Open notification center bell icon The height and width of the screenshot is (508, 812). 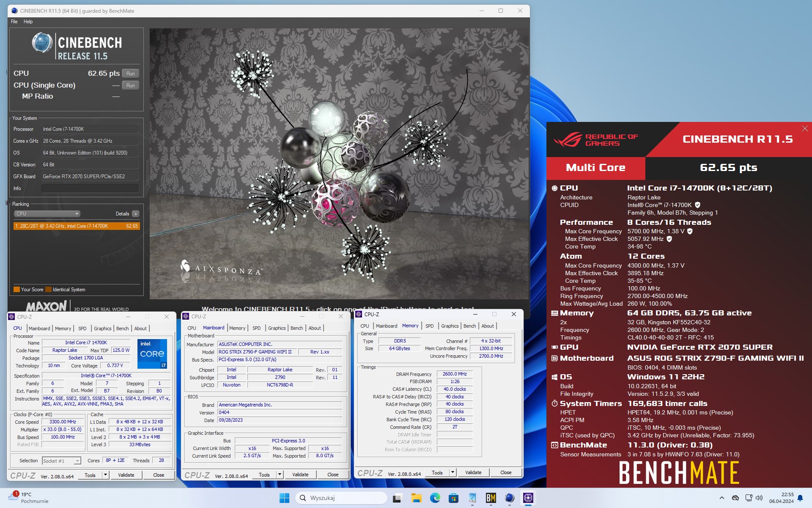(x=800, y=498)
